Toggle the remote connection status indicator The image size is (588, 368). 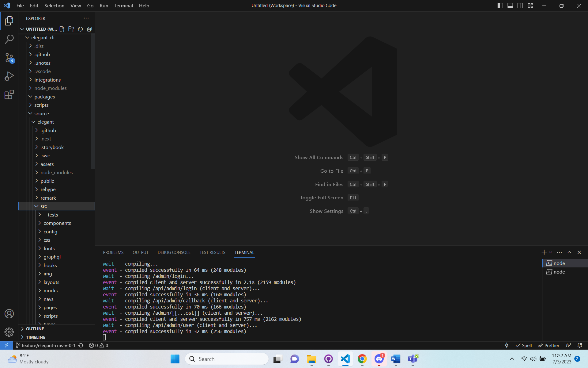click(x=6, y=345)
